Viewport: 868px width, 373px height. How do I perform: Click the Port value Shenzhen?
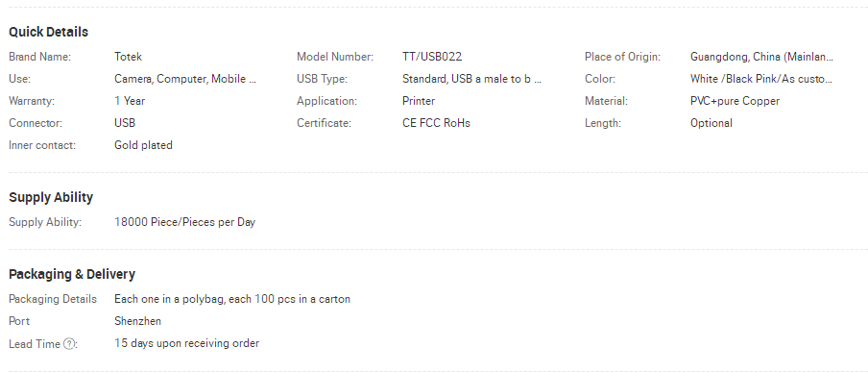coord(138,321)
